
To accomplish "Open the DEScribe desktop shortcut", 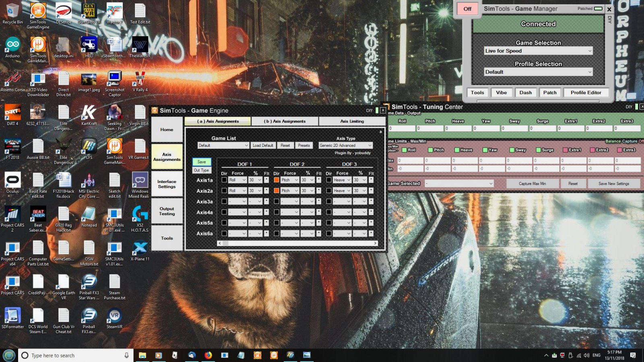I will pyautogui.click(x=64, y=14).
